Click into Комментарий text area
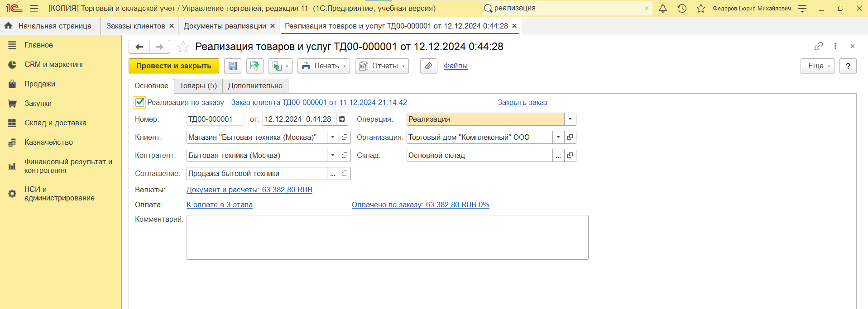868x309 pixels. 388,237
